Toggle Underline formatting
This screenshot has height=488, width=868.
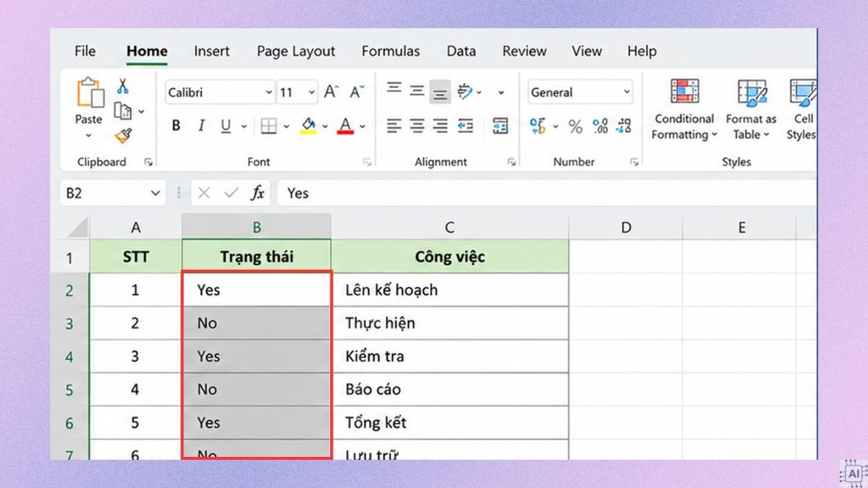point(226,127)
